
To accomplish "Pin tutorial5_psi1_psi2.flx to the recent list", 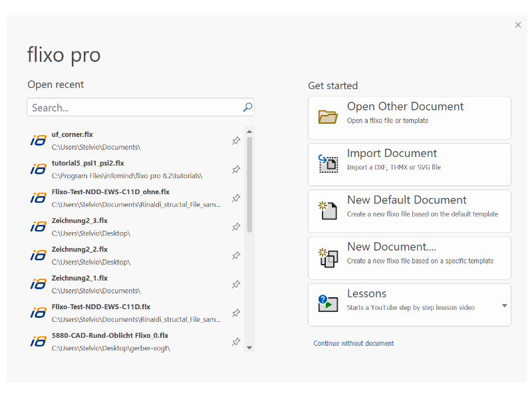I will tap(236, 170).
